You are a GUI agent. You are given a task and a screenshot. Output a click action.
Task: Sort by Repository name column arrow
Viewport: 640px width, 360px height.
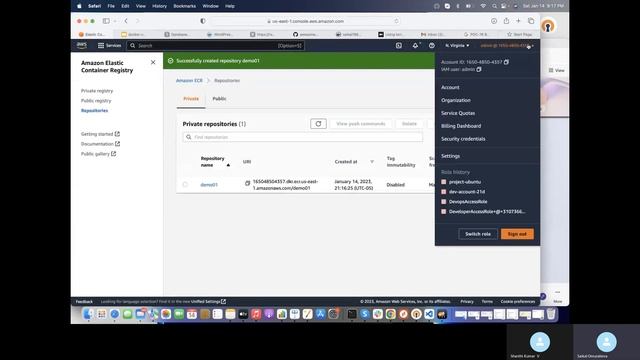(228, 165)
